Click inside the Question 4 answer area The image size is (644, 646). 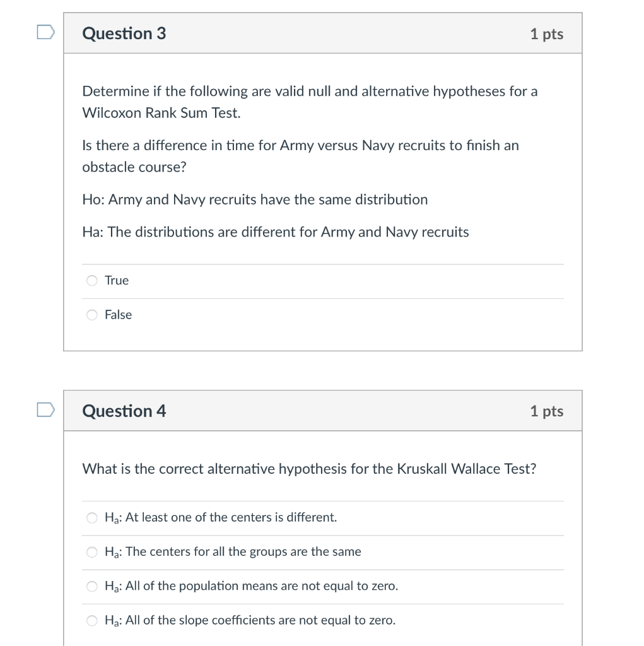tap(323, 568)
